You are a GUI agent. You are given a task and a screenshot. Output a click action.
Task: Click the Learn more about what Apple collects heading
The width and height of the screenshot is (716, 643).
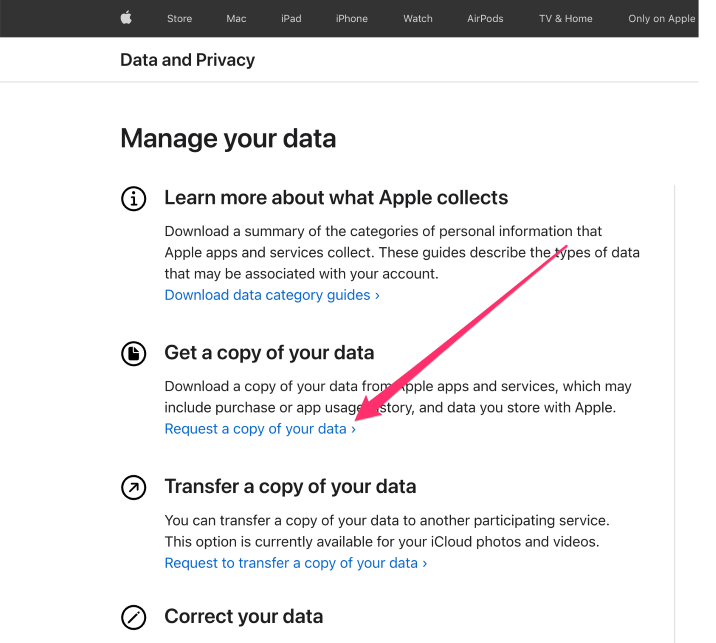pyautogui.click(x=336, y=198)
